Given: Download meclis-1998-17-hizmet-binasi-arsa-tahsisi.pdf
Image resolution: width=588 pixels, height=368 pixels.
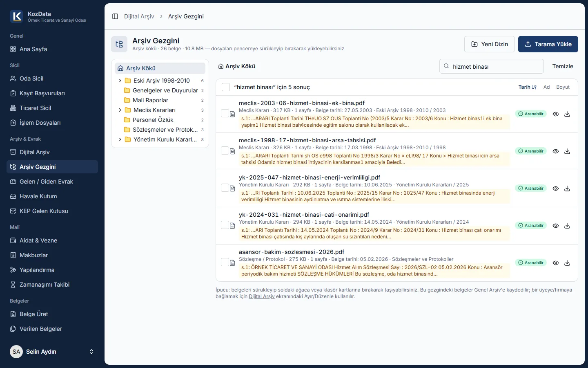Looking at the screenshot, I should 567,151.
